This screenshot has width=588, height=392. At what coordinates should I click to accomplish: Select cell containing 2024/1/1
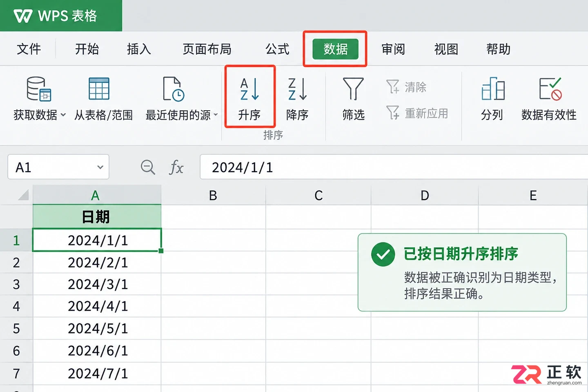coord(97,240)
